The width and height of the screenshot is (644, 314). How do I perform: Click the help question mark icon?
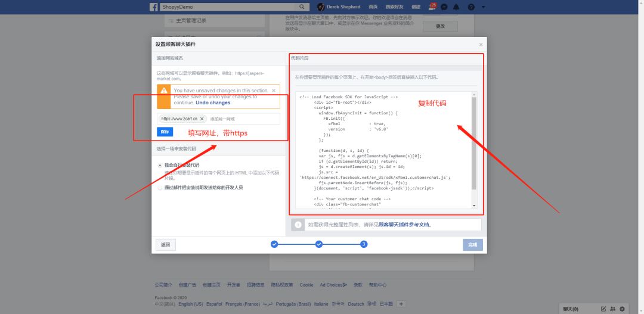coord(471,7)
